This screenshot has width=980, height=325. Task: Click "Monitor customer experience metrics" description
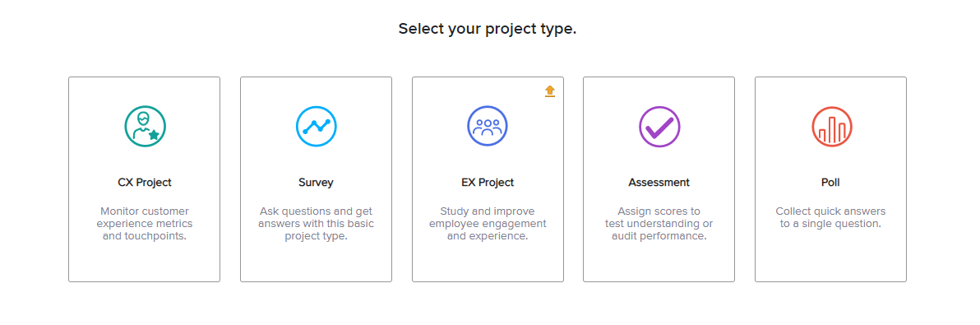[x=145, y=224]
